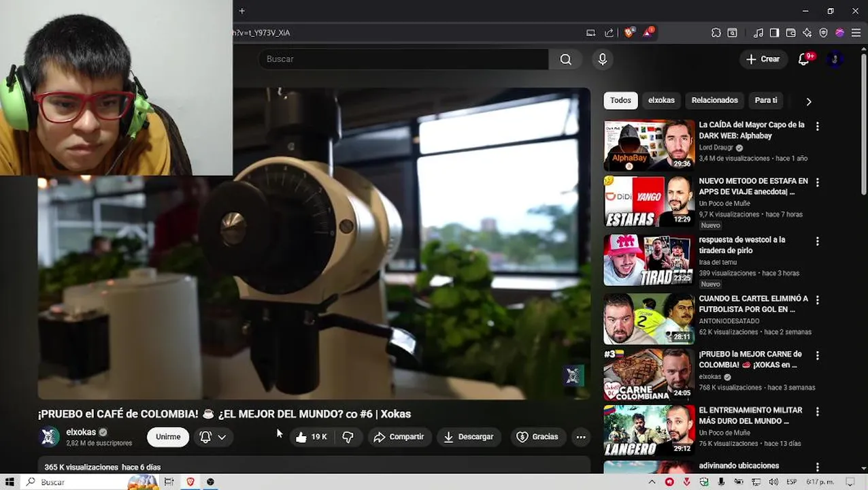Click the Brave Shields lion icon

click(x=629, y=33)
